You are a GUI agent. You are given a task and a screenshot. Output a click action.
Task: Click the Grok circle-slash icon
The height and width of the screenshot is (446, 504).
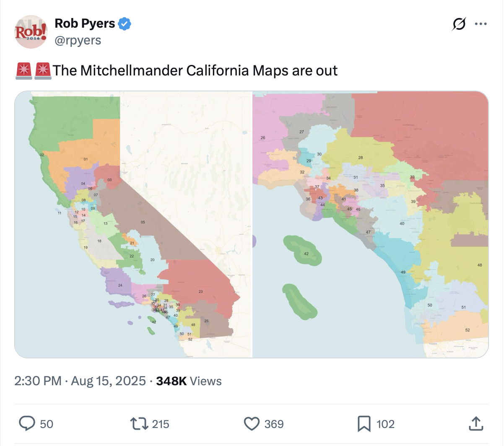pyautogui.click(x=459, y=24)
